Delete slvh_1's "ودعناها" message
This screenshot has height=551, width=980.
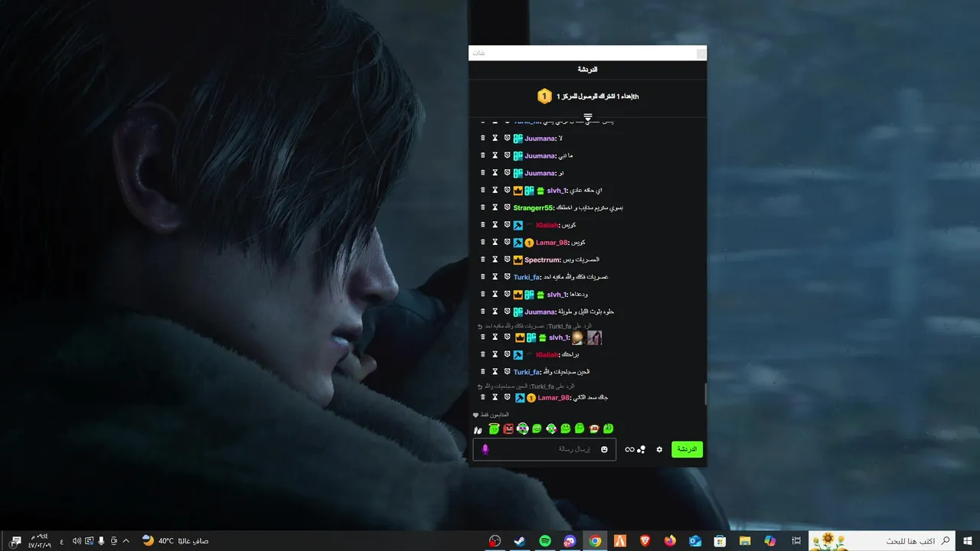(482, 294)
